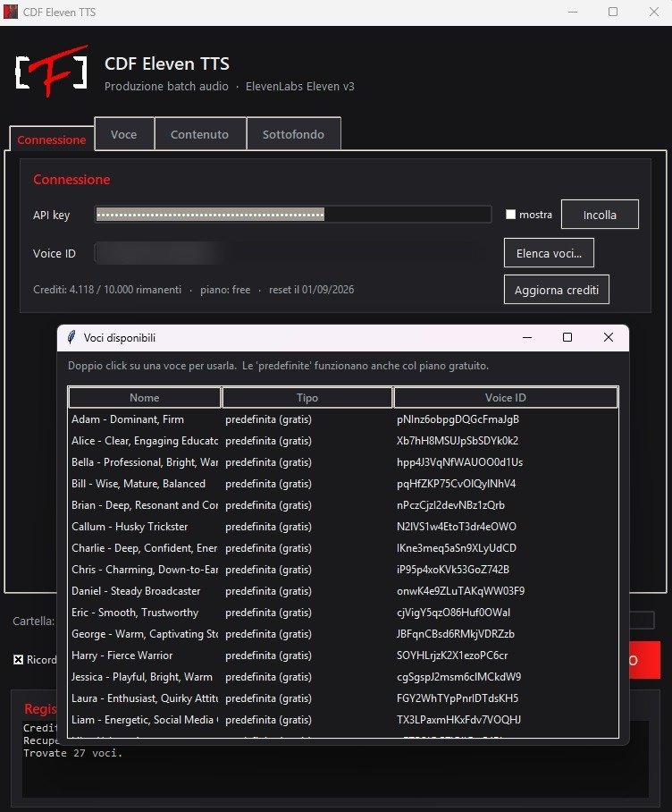Click voice ID FGY2WhTYpPnrIDTdsKH5
Image resolution: width=672 pixels, height=812 pixels.
point(458,698)
